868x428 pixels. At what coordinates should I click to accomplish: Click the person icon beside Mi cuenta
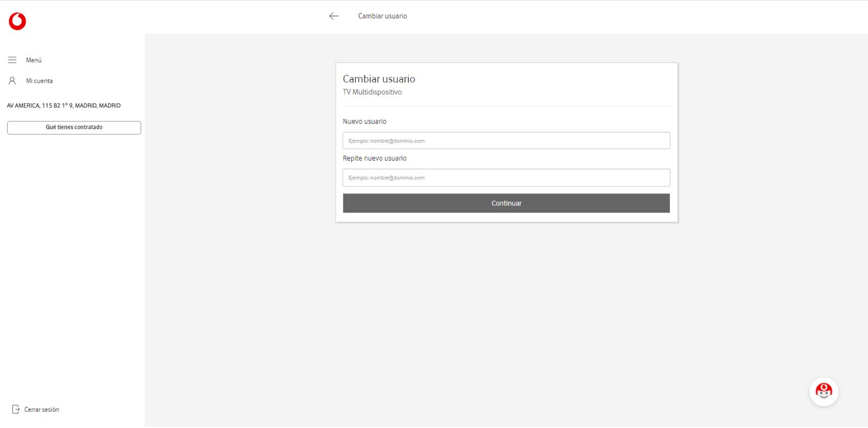click(x=12, y=81)
